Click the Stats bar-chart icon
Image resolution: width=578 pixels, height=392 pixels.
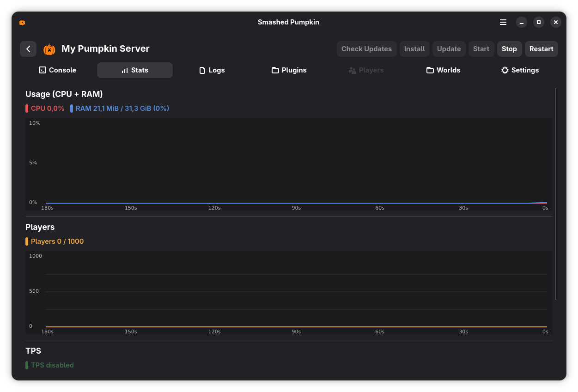tap(124, 70)
